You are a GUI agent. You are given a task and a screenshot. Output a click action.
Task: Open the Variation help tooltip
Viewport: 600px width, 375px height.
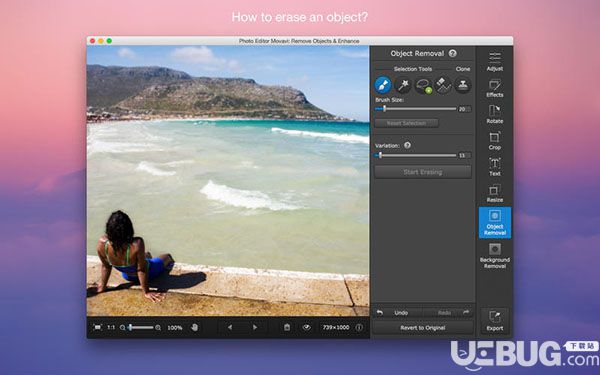pos(408,145)
